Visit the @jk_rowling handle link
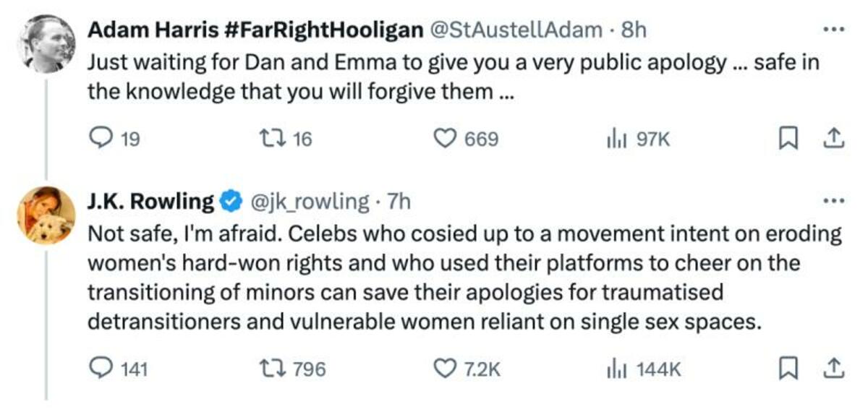 coord(309,202)
